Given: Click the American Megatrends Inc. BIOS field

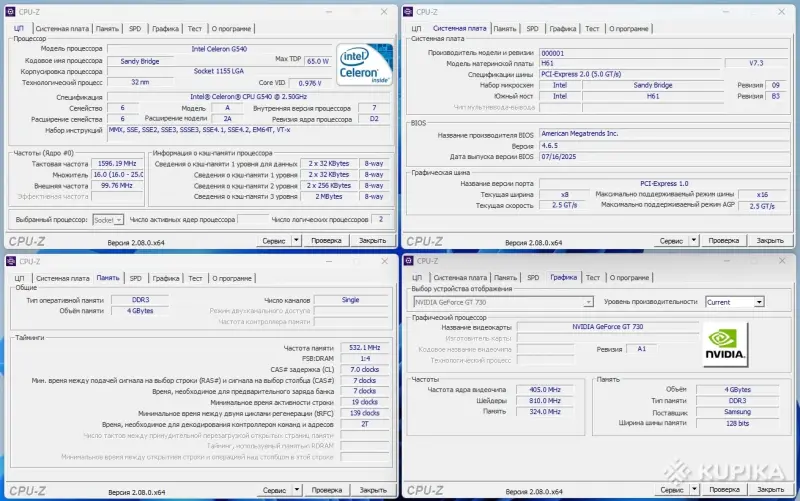Looking at the screenshot, I should pos(663,134).
